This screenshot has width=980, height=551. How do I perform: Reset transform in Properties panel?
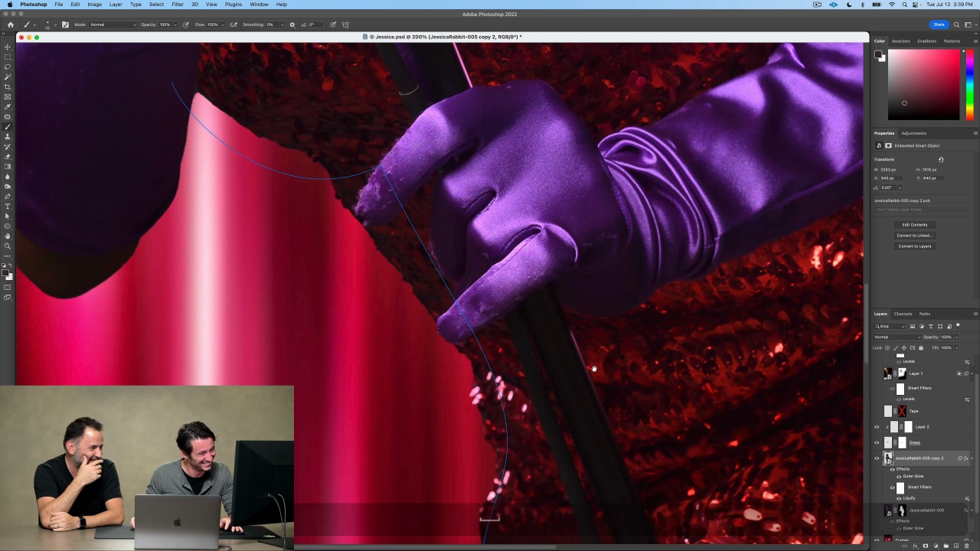point(941,160)
